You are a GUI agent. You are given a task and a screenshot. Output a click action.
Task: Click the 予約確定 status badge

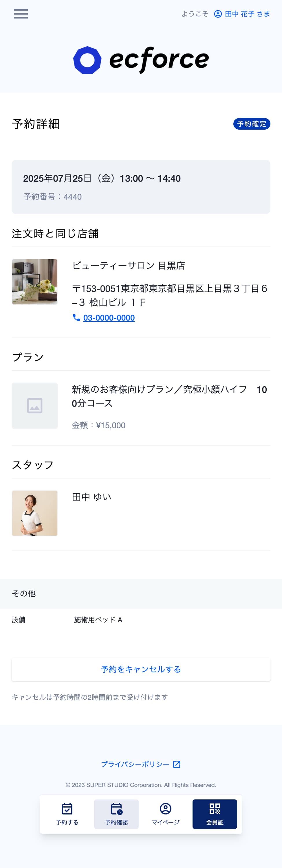(x=252, y=124)
